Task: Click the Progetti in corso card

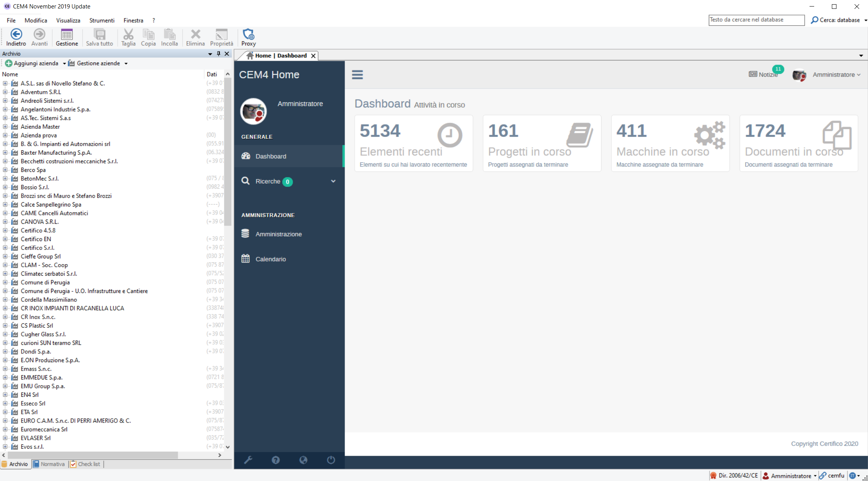Action: point(541,143)
